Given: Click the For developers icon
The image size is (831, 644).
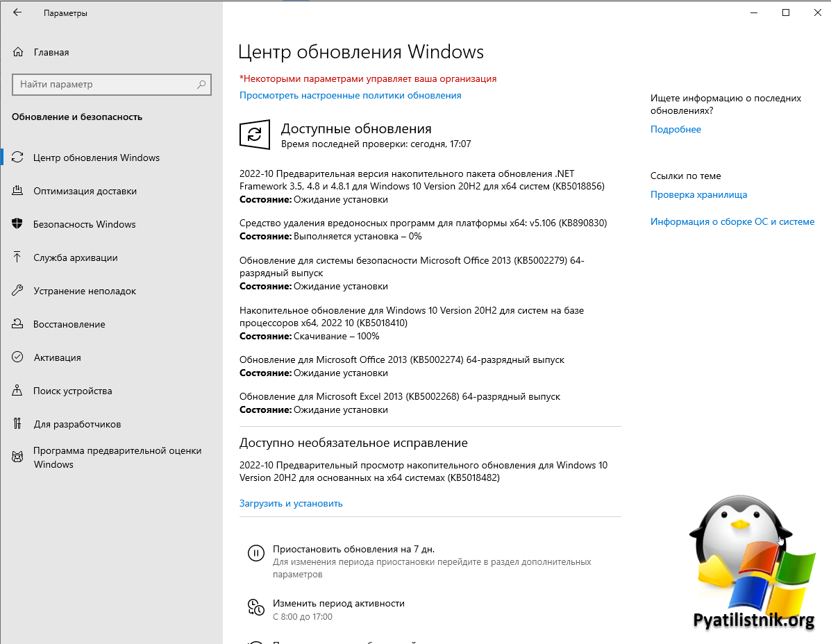Looking at the screenshot, I should pos(18,424).
